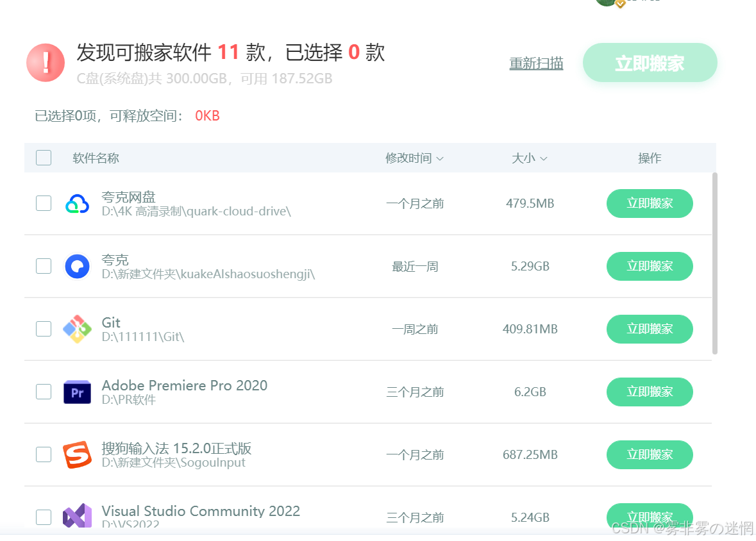756x541 pixels.
Task: Click the 687.25MB size value
Action: [x=530, y=454]
